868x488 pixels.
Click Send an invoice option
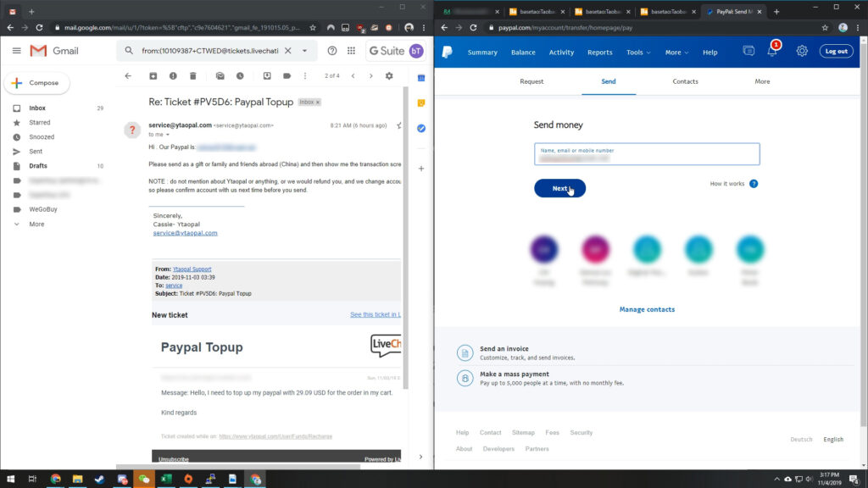[x=504, y=348]
